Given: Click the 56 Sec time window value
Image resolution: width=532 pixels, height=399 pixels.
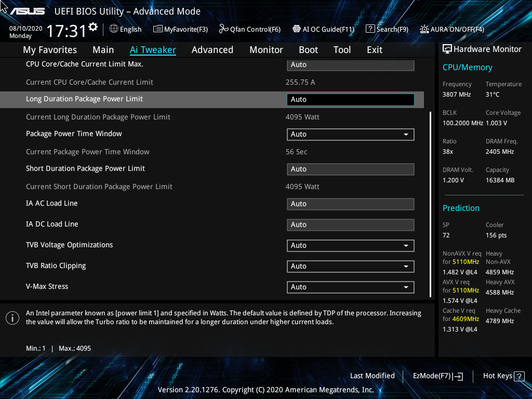Looking at the screenshot, I should (x=297, y=152).
